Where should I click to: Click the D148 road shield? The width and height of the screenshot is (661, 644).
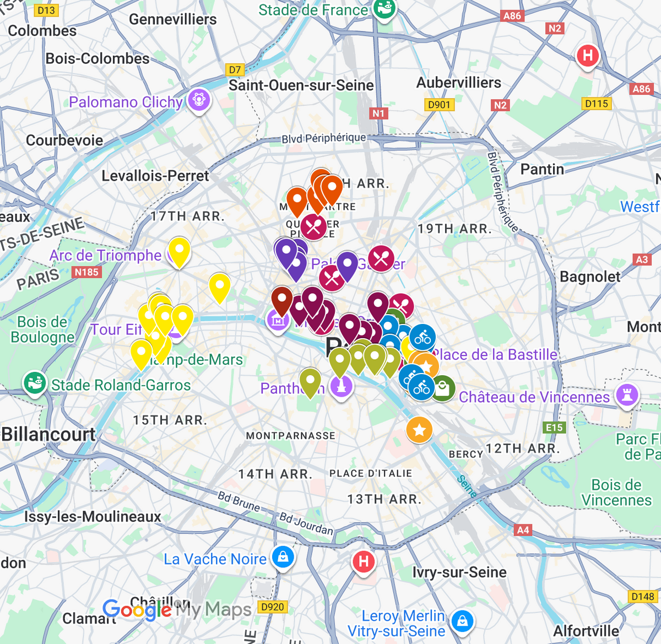coord(643,597)
